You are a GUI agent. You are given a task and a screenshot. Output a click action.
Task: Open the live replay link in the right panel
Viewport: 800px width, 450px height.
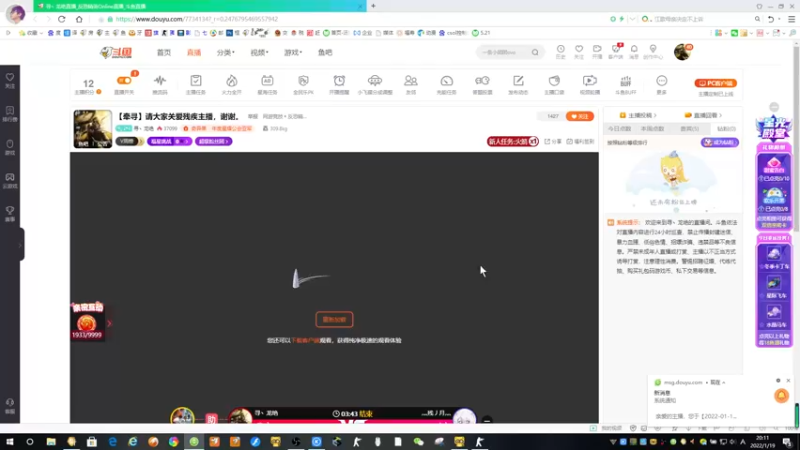[x=703, y=115]
